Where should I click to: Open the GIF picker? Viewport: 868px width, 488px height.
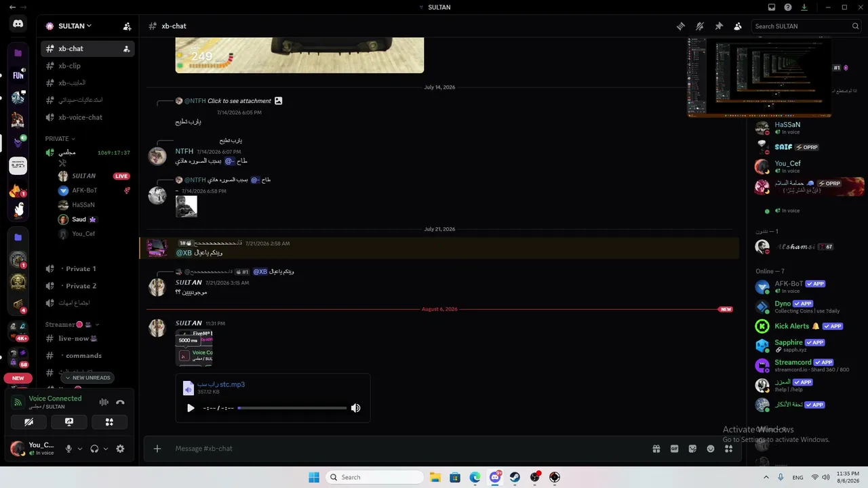click(675, 449)
